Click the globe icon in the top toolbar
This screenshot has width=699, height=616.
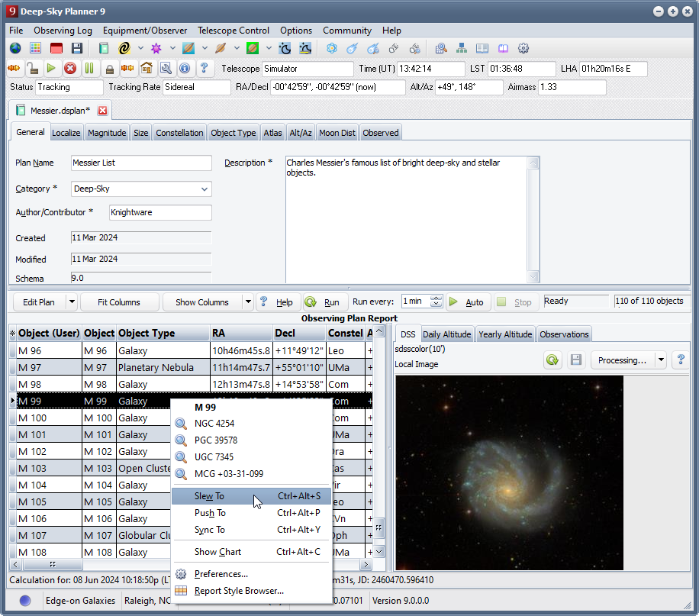(x=15, y=49)
